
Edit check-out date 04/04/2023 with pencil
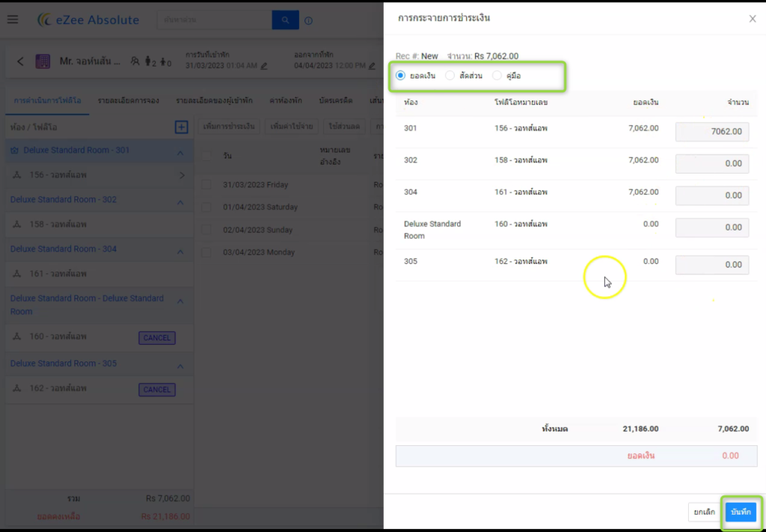click(372, 66)
